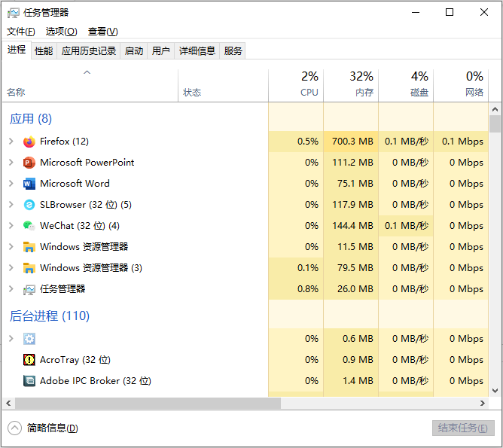Click the WeChat icon

click(29, 226)
